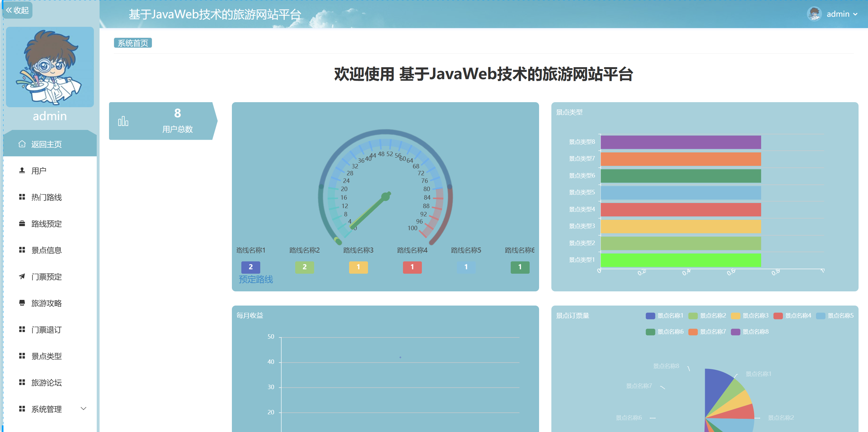The height and width of the screenshot is (432, 868).
Task: Click the home icon beside 返回主页
Action: click(22, 144)
